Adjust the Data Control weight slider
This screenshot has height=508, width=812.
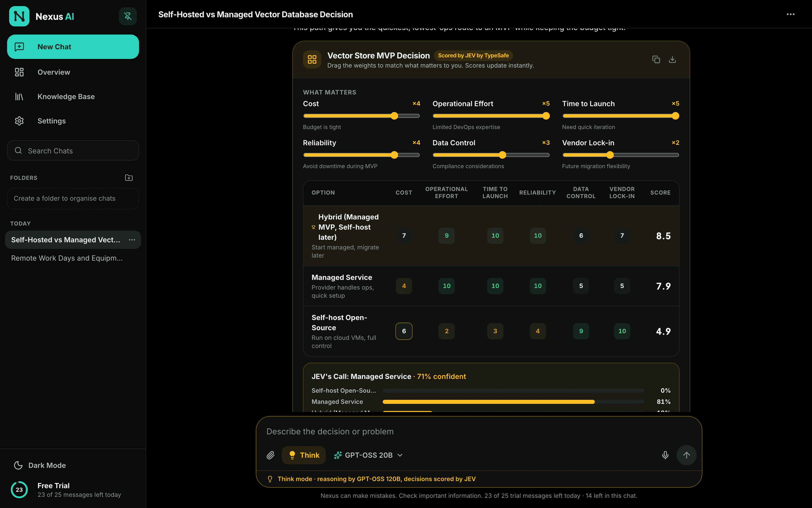point(491,155)
